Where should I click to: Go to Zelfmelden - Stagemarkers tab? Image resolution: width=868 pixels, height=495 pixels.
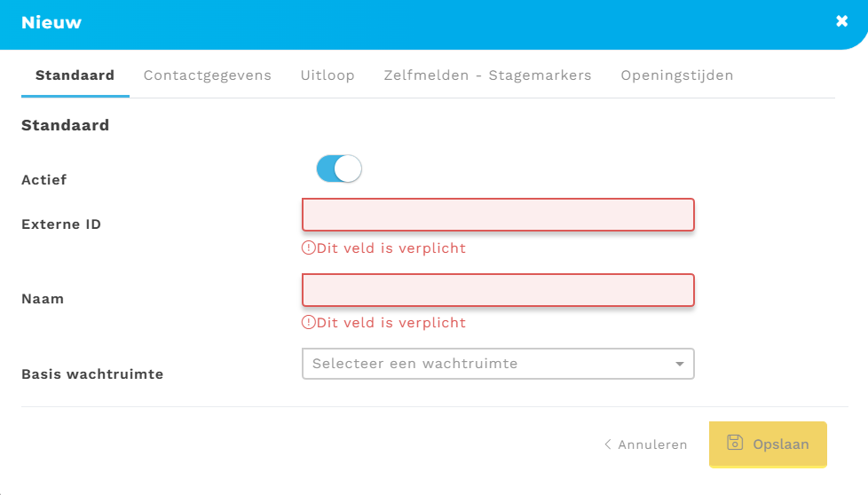pos(487,75)
